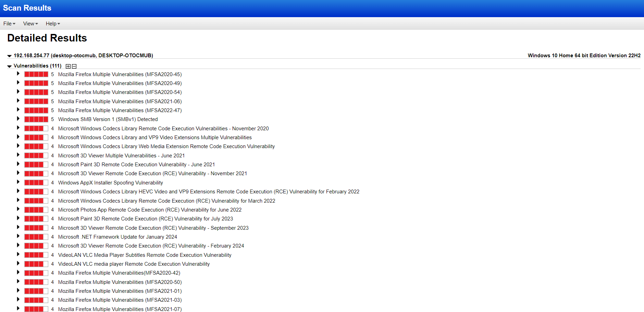This screenshot has width=644, height=312.
Task: Expand the 3D Viewer November 2021 row
Action: click(x=18, y=173)
